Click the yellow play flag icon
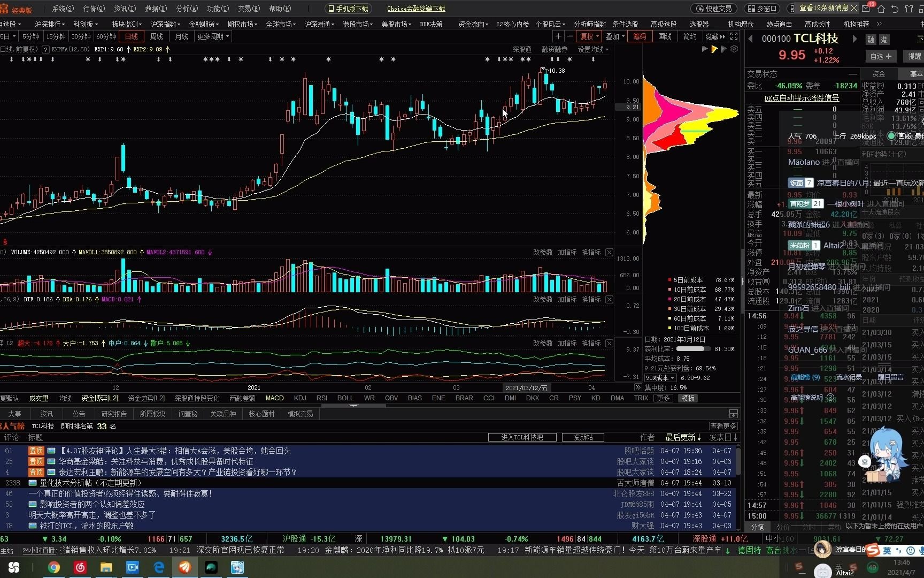The width and height of the screenshot is (924, 578). pyautogui.click(x=714, y=49)
